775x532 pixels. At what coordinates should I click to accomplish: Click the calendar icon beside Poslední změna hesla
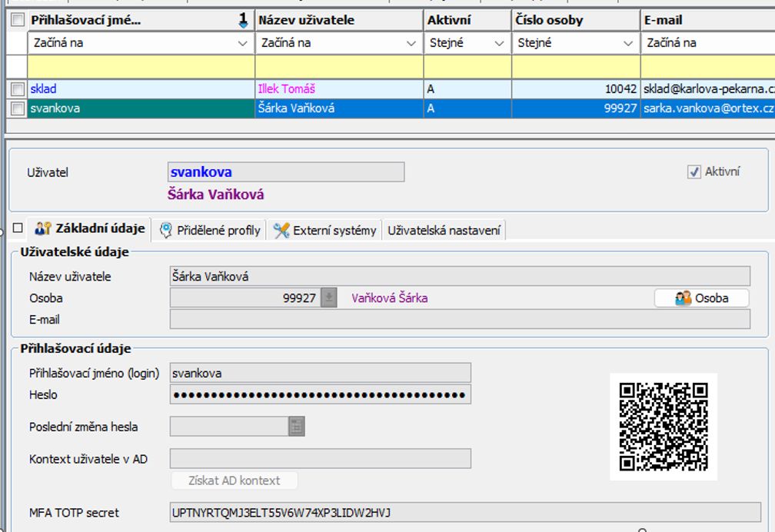click(297, 427)
